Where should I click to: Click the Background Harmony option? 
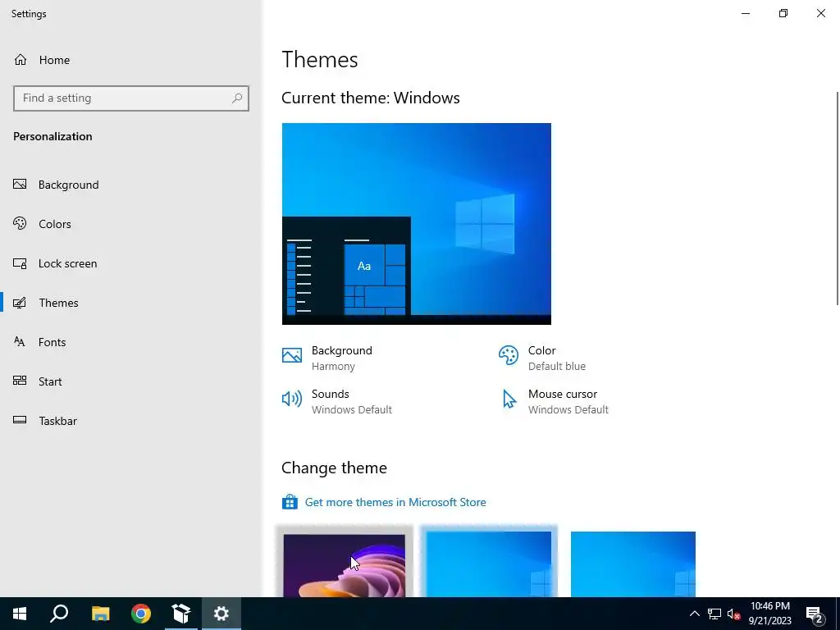[327, 358]
